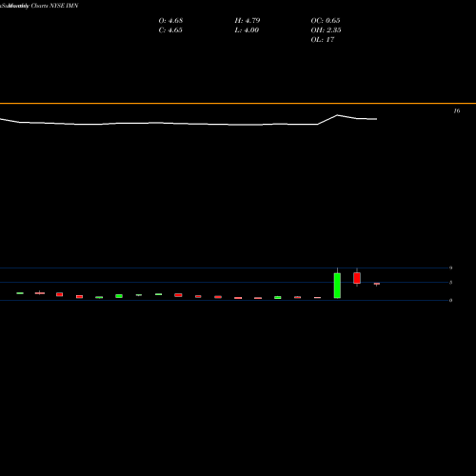The width and height of the screenshot is (476, 476).
Task: Click the '0' price axis label
Action: point(450,300)
